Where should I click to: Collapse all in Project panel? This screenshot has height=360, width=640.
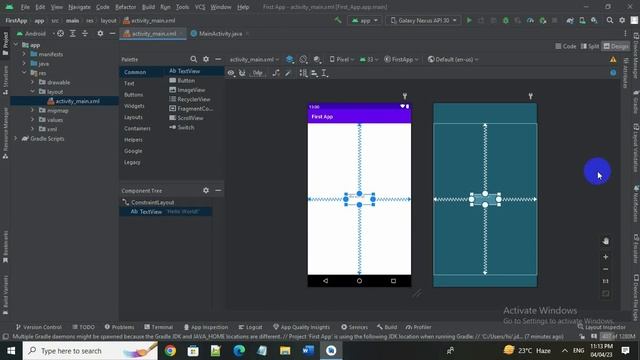tap(85, 33)
